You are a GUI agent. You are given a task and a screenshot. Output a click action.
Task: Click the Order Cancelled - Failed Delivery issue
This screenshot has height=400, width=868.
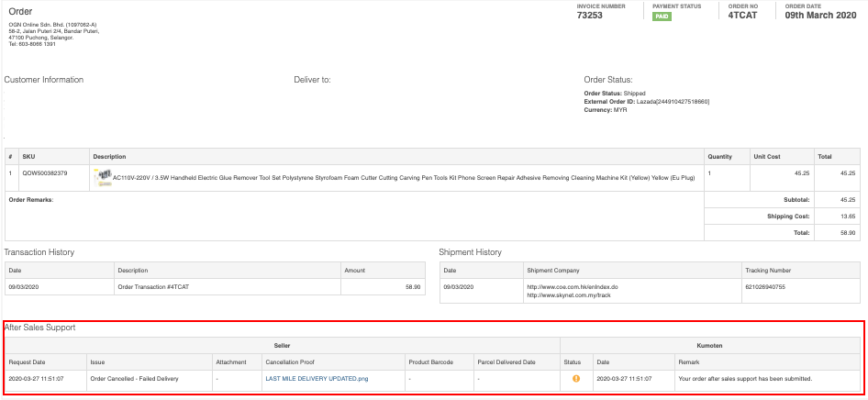135,378
